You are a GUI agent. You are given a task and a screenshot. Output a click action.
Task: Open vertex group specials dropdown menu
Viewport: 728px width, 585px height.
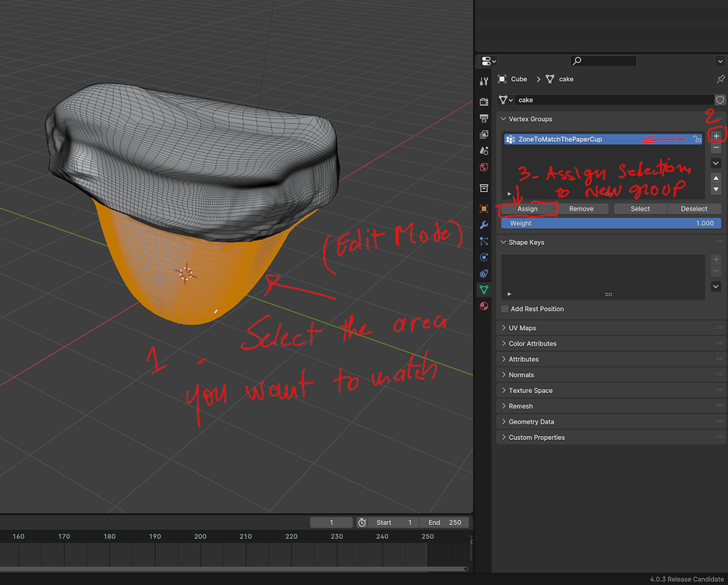[x=716, y=163]
